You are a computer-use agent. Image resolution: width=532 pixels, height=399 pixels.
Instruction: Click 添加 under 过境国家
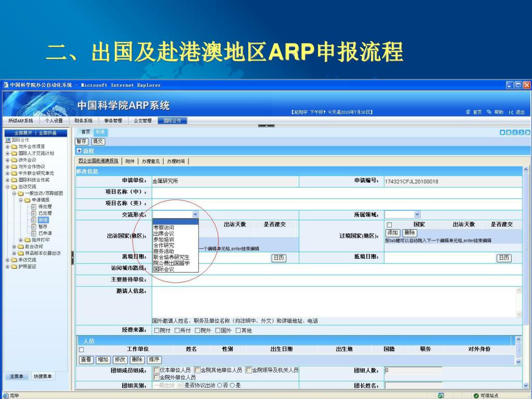(393, 233)
